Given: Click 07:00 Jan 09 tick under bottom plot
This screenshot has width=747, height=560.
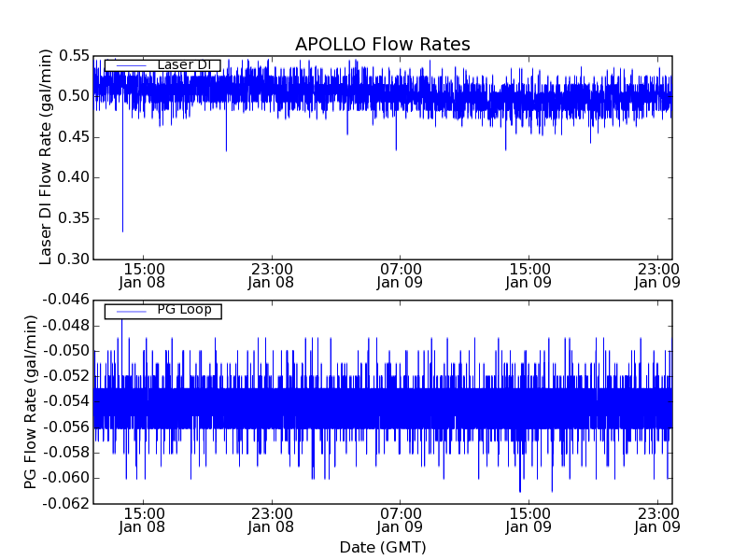Looking at the screenshot, I should tap(401, 520).
